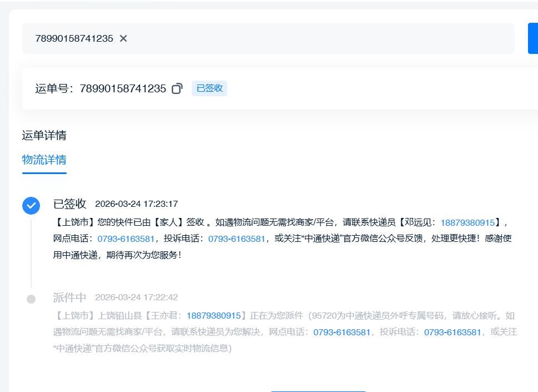Open 投诉电话 link in the 派件中 entry
Image resolution: width=538 pixels, height=392 pixels.
(x=452, y=333)
